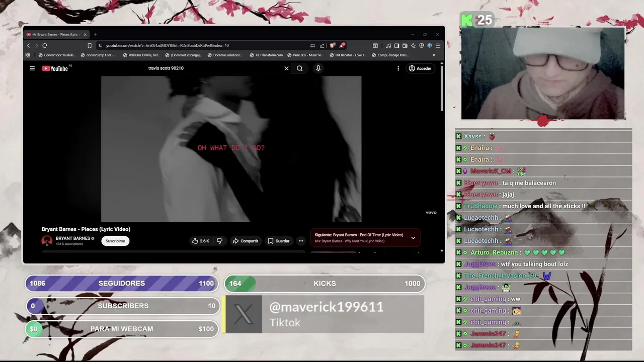Open more actions three-dot menu under video

point(301,241)
